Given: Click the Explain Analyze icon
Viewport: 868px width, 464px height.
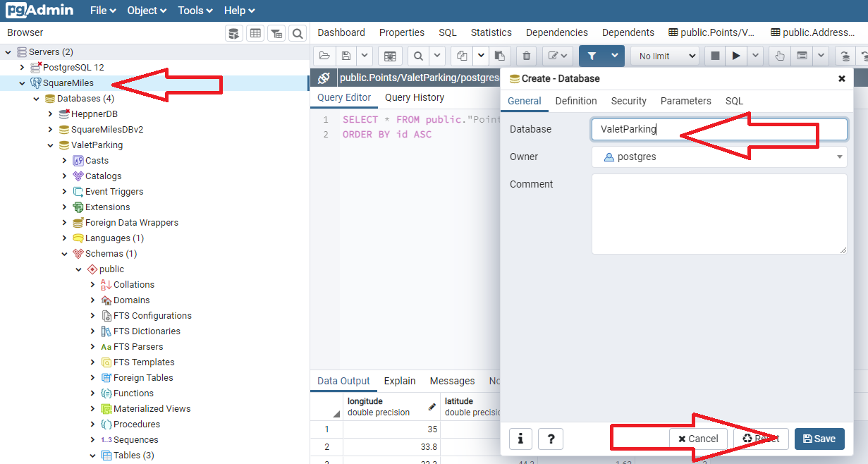Looking at the screenshot, I should tap(802, 56).
